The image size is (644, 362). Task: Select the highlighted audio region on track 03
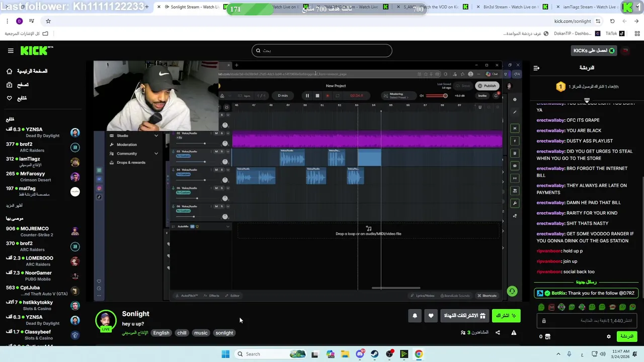point(369,157)
